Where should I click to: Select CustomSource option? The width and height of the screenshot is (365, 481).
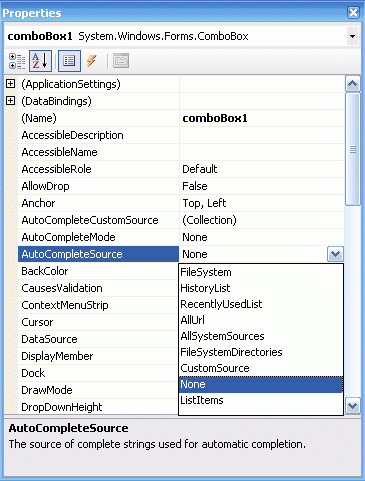[x=261, y=368]
